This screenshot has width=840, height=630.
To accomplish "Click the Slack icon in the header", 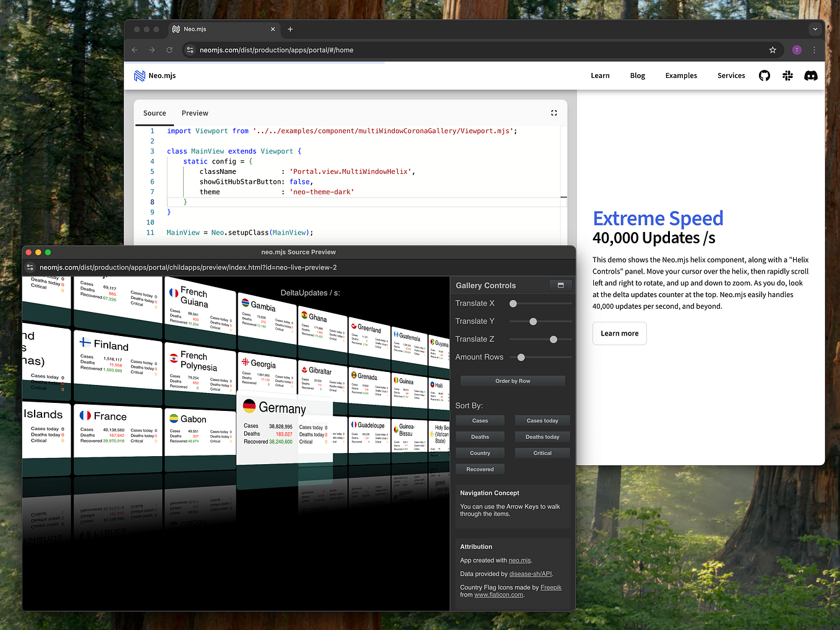I will click(x=787, y=76).
